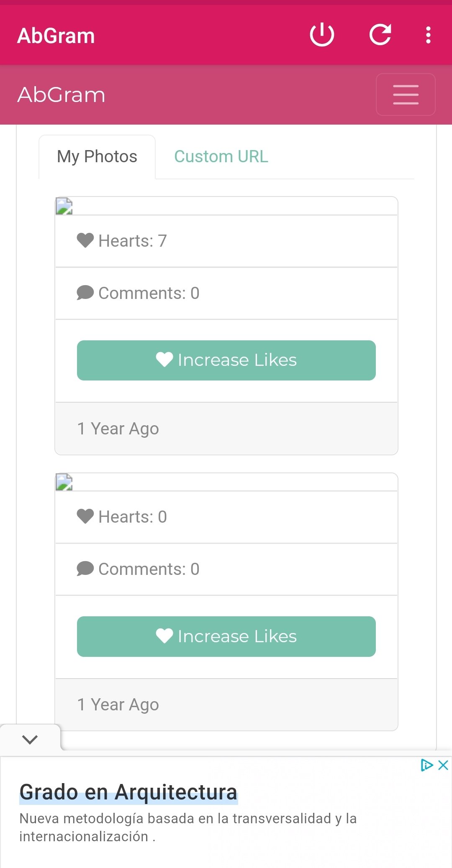Screen dimensions: 452x868
Task: Open the Grado en Arquitectura ad link
Action: (x=128, y=792)
